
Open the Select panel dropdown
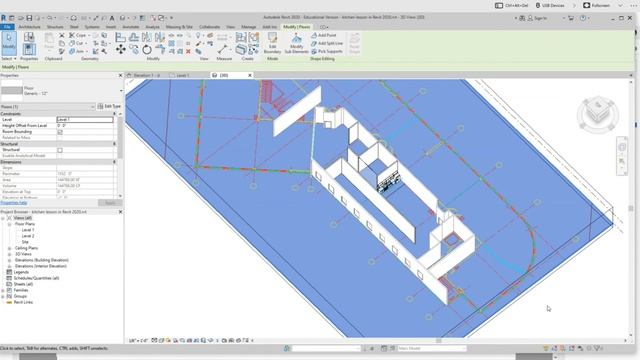click(9, 59)
